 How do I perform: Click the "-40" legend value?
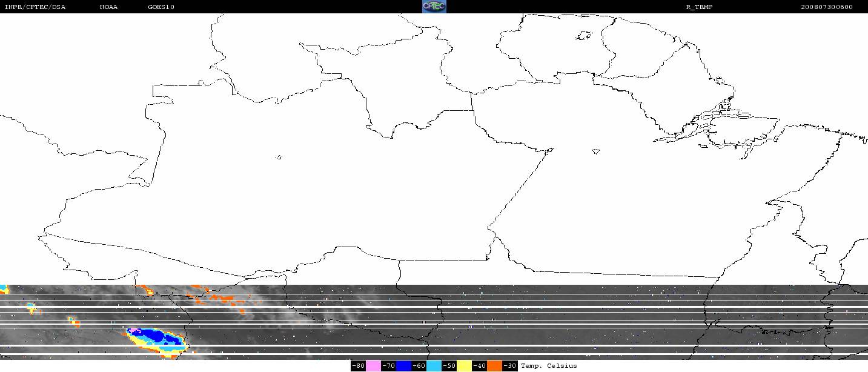tap(479, 366)
